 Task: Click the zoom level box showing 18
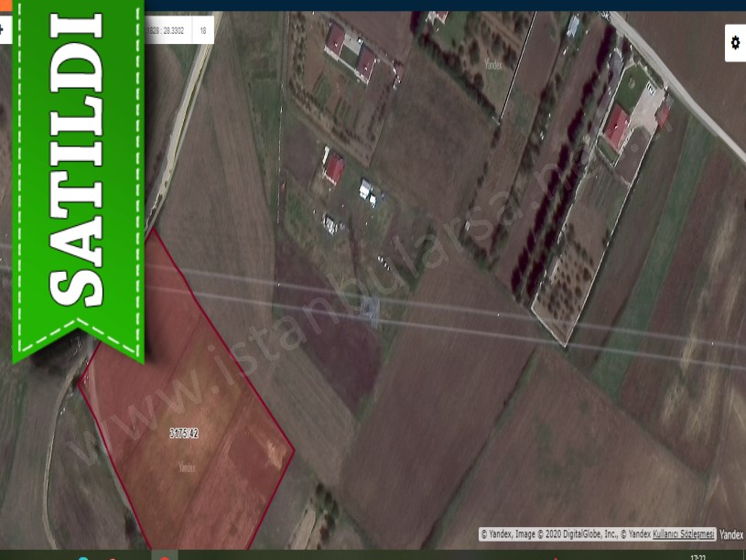(202, 30)
